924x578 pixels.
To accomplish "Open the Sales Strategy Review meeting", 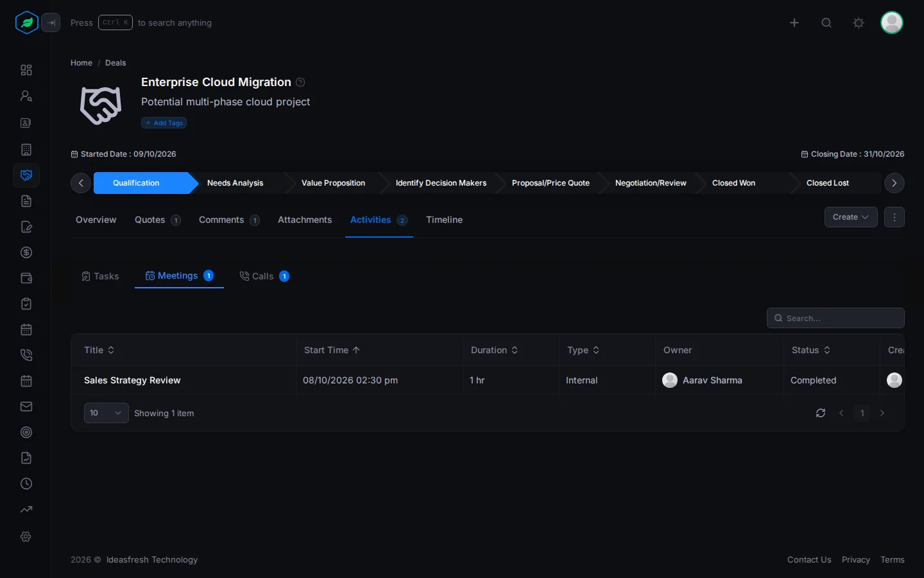I will [132, 380].
